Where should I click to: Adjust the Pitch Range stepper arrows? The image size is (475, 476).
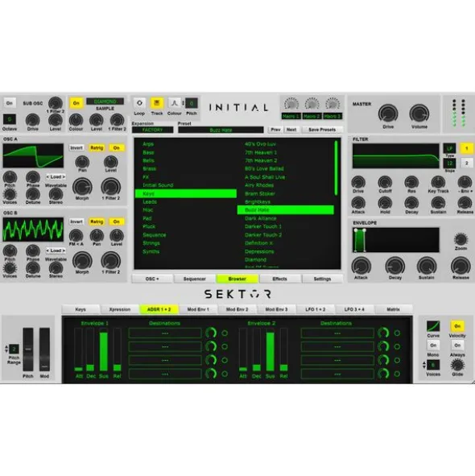click(x=6, y=349)
